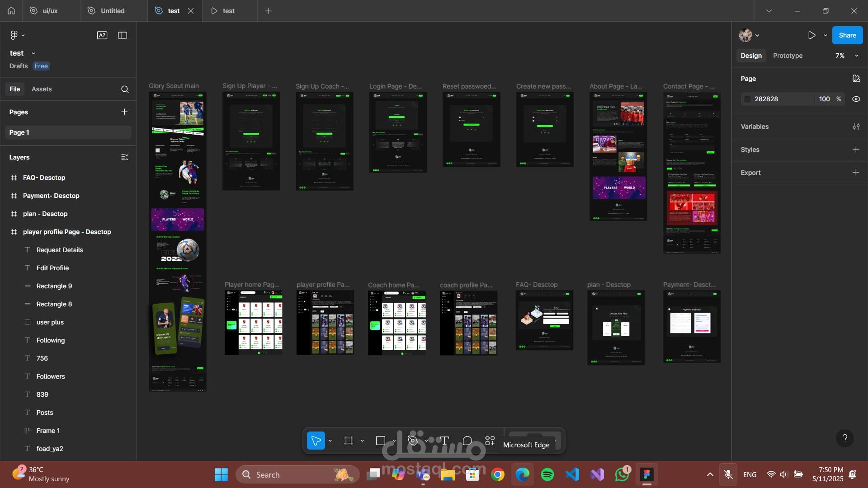Select the Design tab

pyautogui.click(x=751, y=56)
